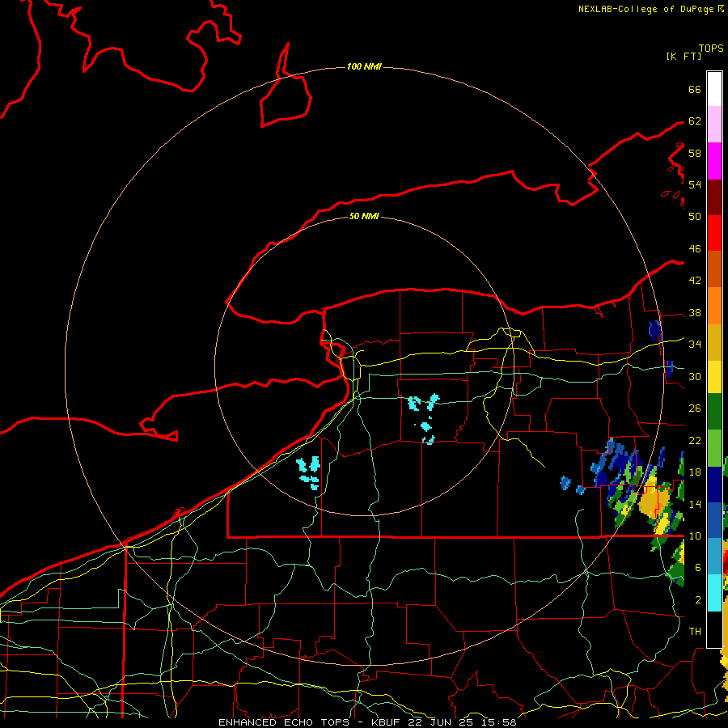Select the magenta legend color band

click(714, 161)
